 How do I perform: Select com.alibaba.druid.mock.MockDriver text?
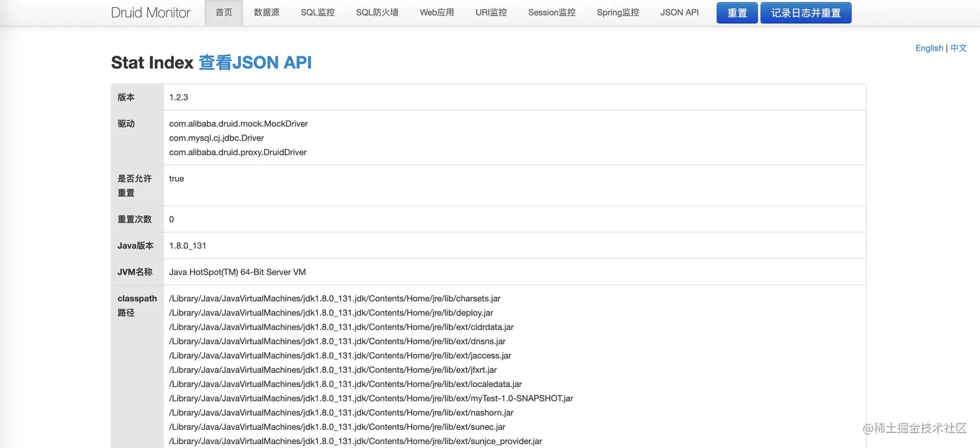click(239, 124)
